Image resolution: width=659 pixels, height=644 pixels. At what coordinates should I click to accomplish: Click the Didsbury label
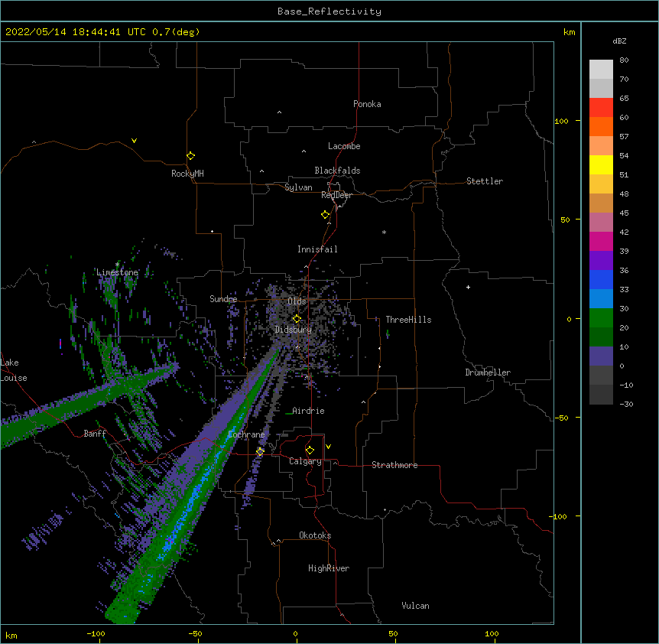294,330
